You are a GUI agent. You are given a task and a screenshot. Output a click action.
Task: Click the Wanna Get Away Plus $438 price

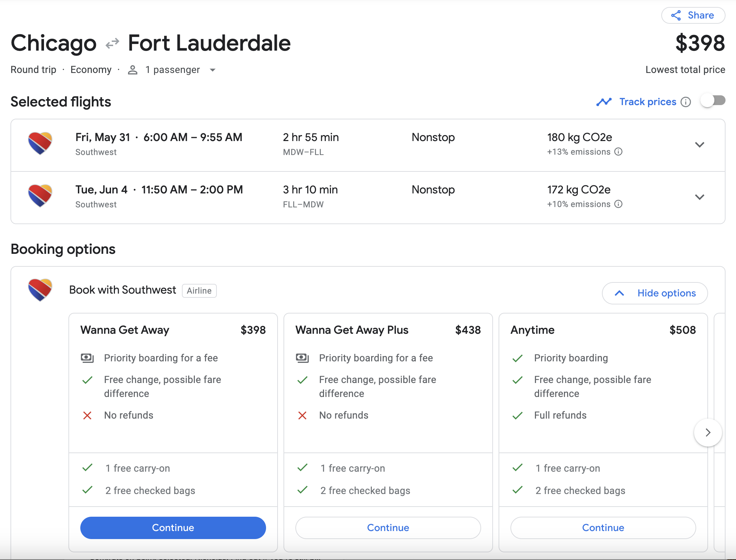468,330
